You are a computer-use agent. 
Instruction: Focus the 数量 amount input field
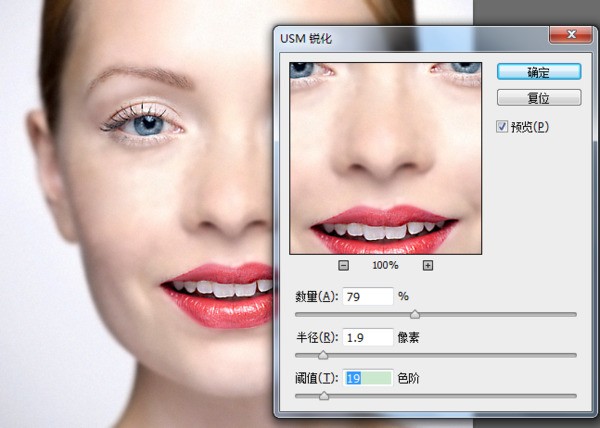pyautogui.click(x=368, y=296)
